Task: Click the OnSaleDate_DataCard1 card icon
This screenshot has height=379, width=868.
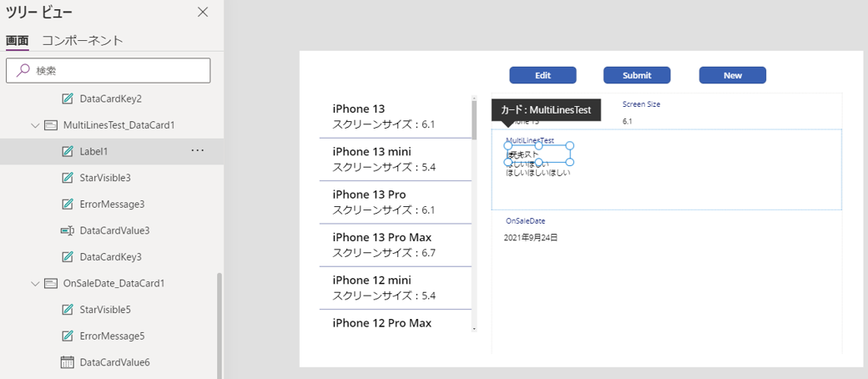Action: 51,284
